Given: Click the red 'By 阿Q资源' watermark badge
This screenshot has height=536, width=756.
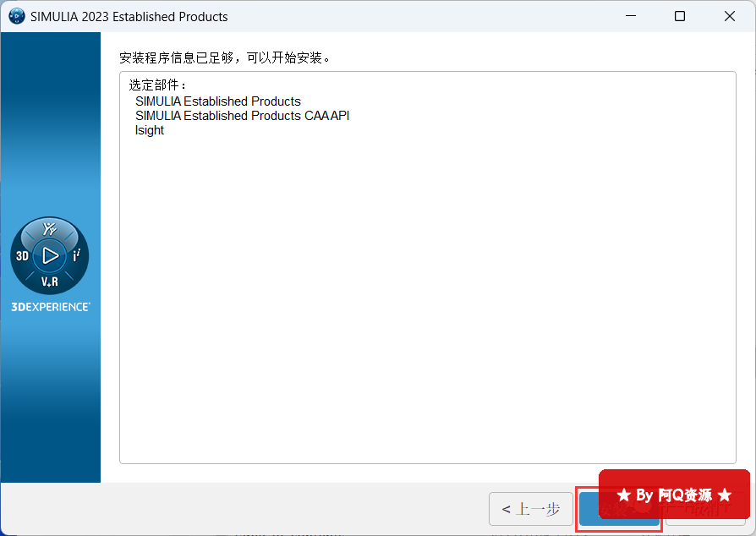Looking at the screenshot, I should coord(674,495).
